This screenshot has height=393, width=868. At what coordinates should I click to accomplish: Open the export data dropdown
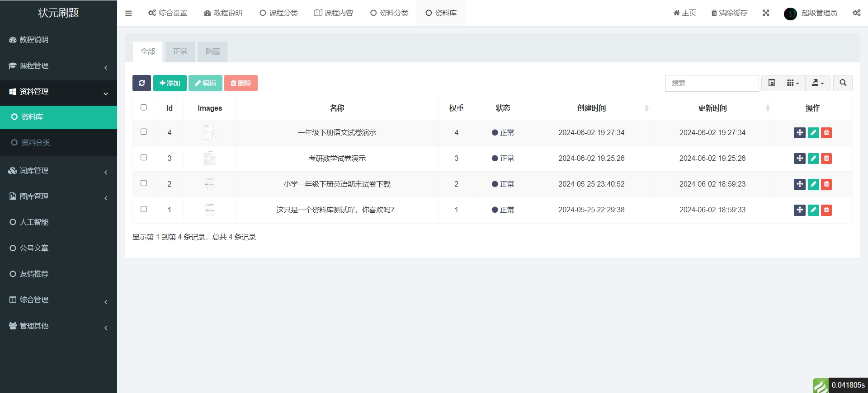coord(818,83)
